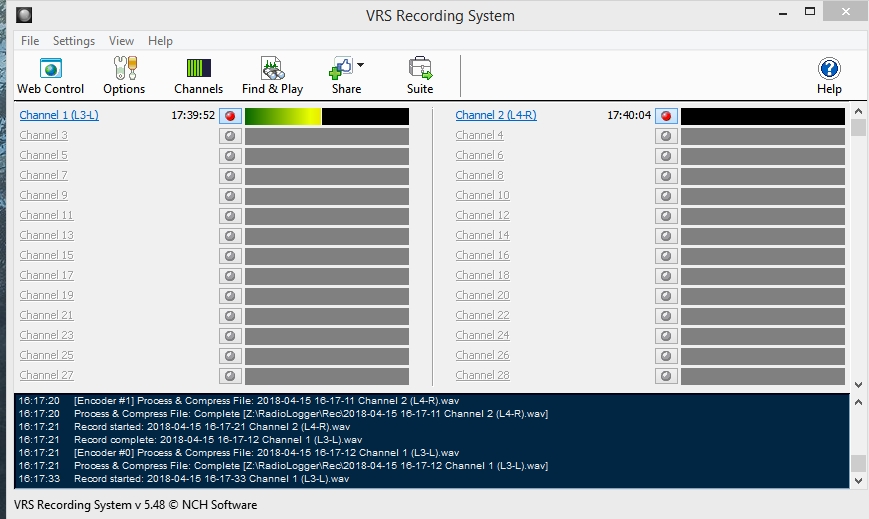
Task: Click record icon for Channel 21
Action: point(230,316)
